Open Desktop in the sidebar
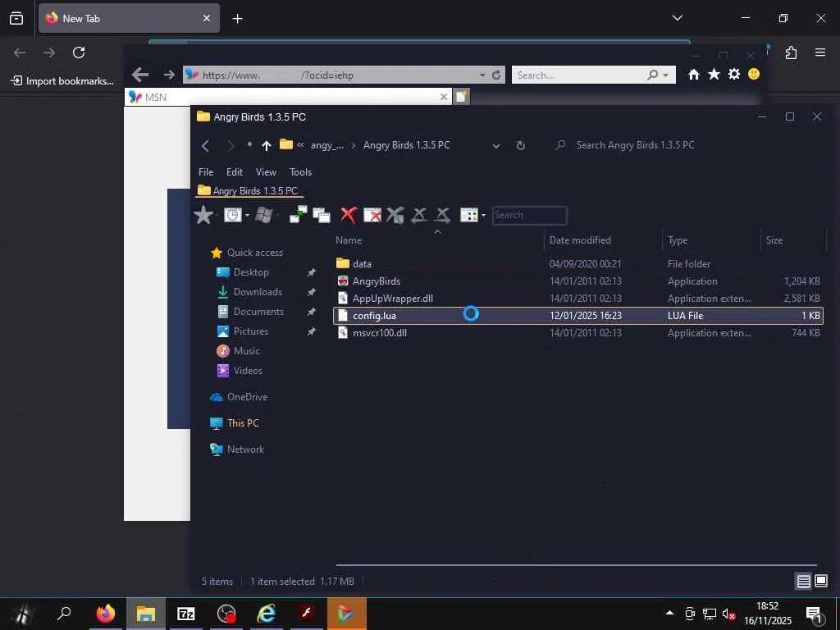The width and height of the screenshot is (840, 630). (x=242, y=272)
